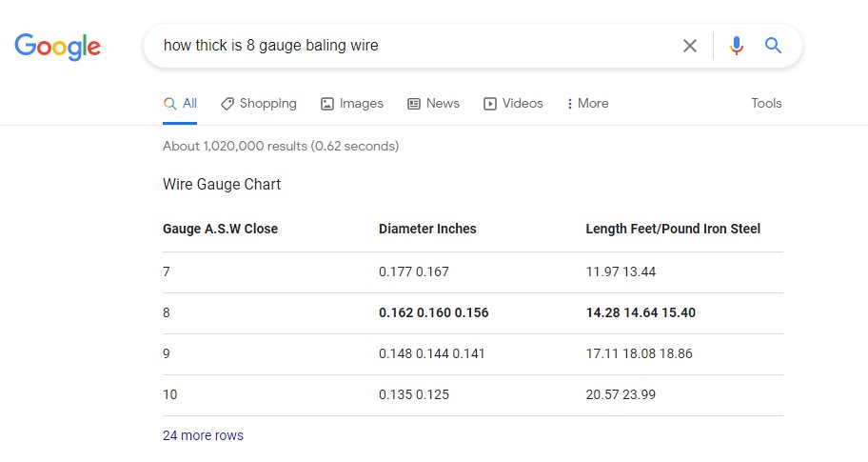Switch to the All results tab
Screen dimensions: 868x462
189,104
